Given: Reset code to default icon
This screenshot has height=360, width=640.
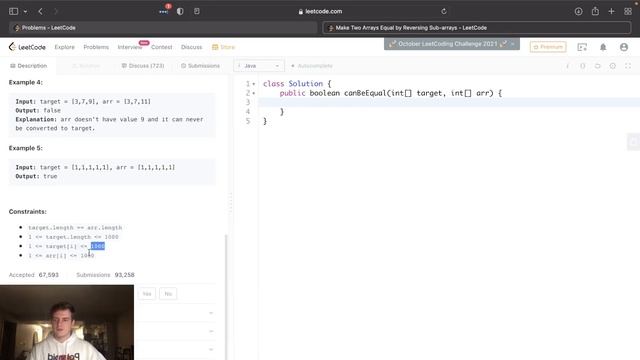Looking at the screenshot, I should point(598,66).
